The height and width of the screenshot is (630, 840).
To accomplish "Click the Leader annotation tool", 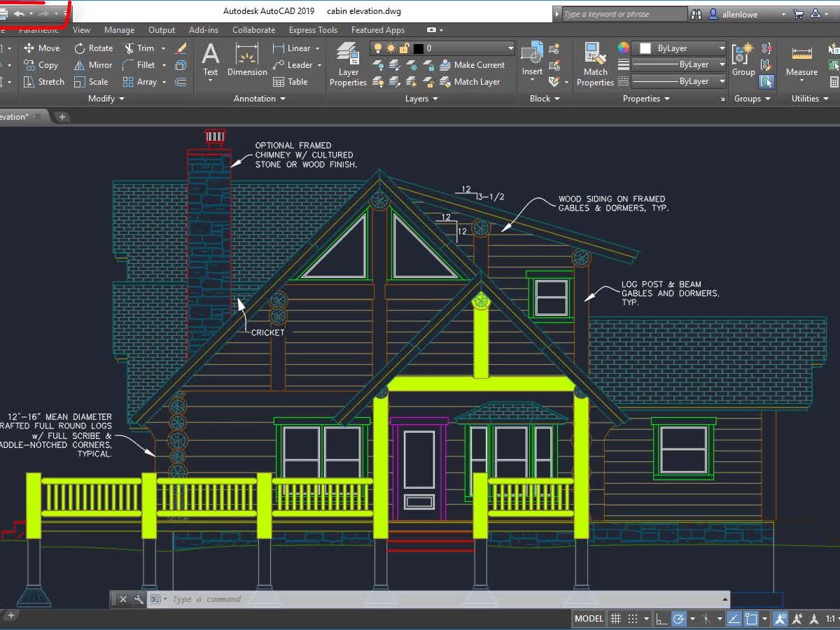I will pos(292,65).
